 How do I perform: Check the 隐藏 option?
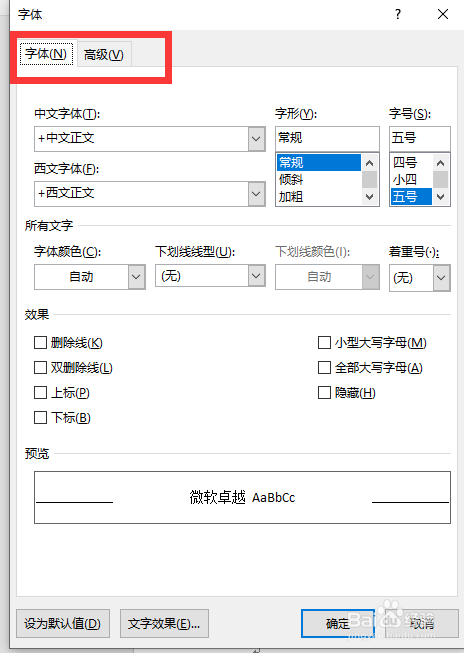point(324,393)
